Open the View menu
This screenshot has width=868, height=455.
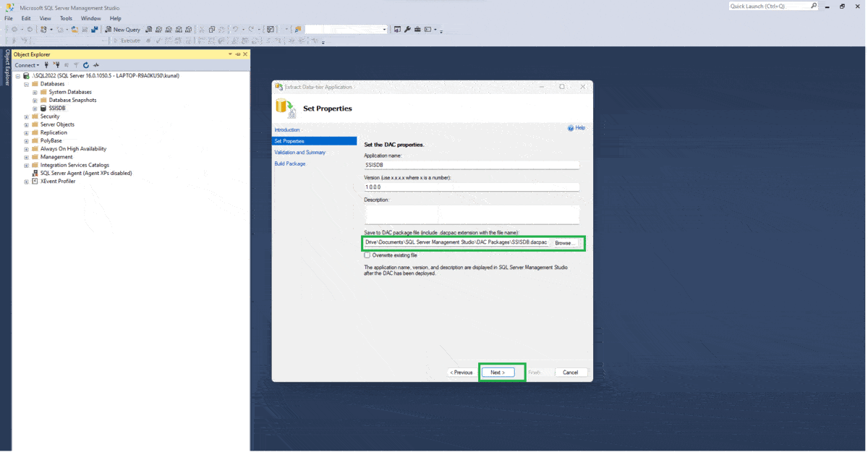tap(45, 18)
